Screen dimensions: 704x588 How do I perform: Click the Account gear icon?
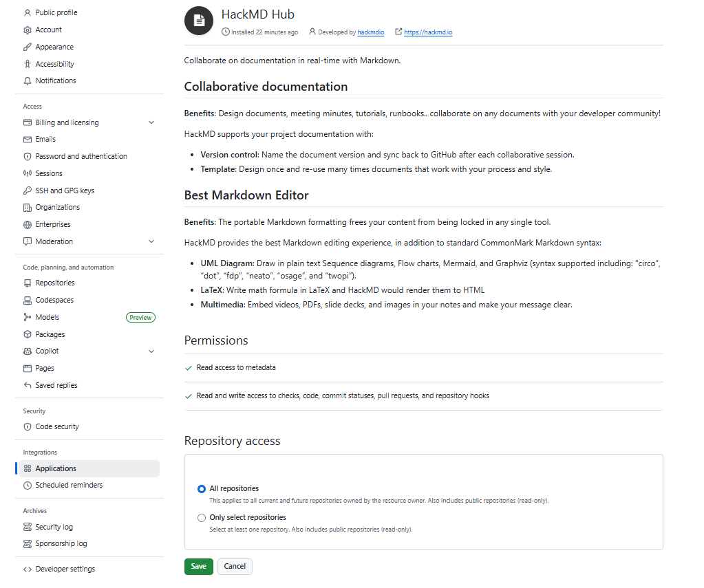[x=28, y=30]
